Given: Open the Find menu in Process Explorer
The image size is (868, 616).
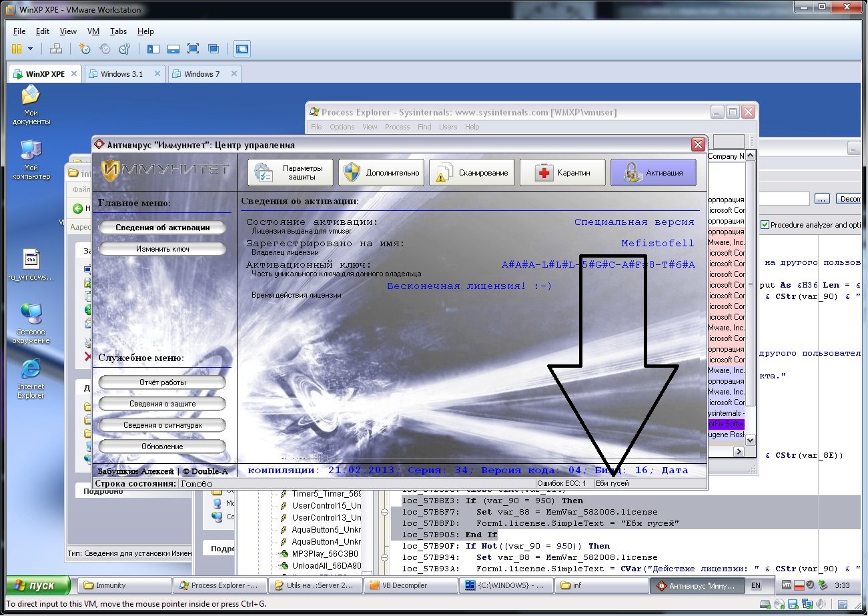Looking at the screenshot, I should pyautogui.click(x=424, y=127).
